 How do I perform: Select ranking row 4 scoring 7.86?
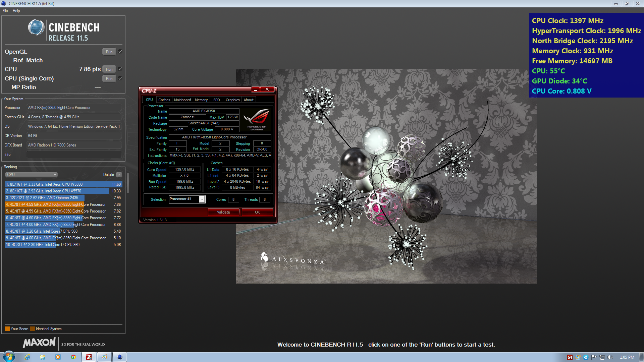(x=63, y=204)
